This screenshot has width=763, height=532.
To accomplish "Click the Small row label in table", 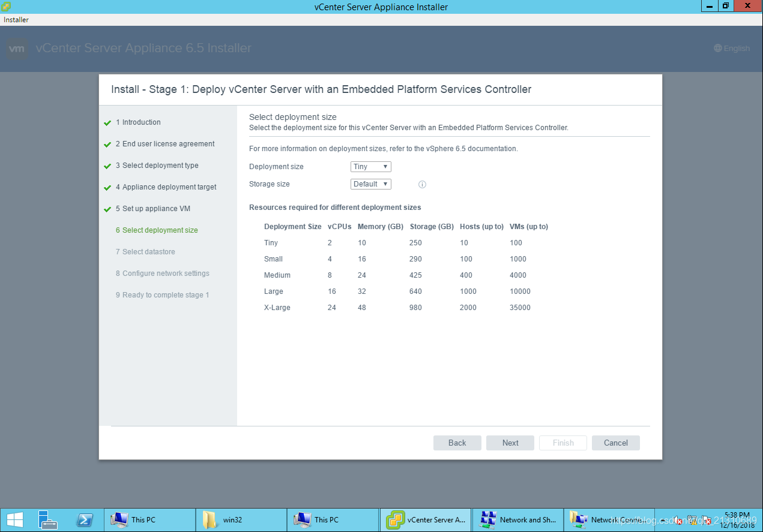I will 273,259.
